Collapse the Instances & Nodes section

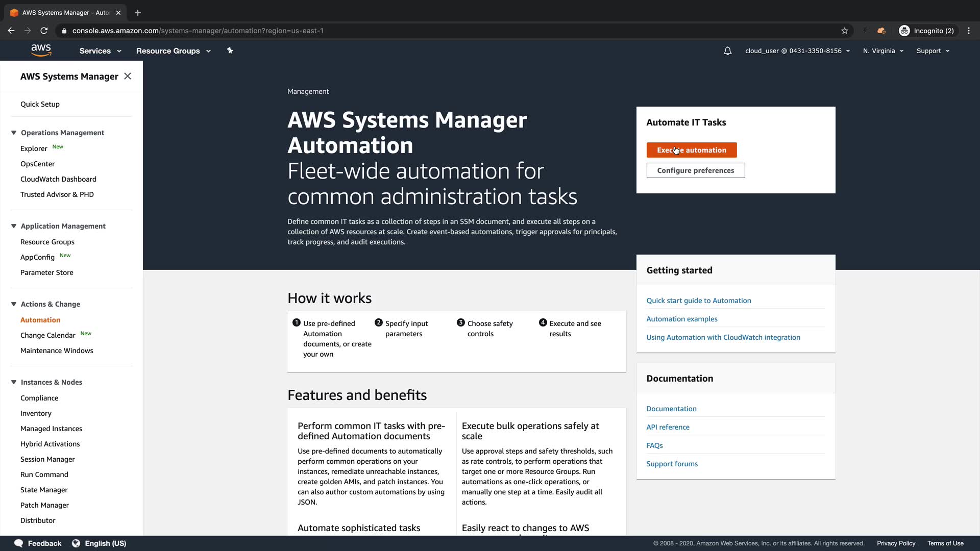click(x=14, y=382)
